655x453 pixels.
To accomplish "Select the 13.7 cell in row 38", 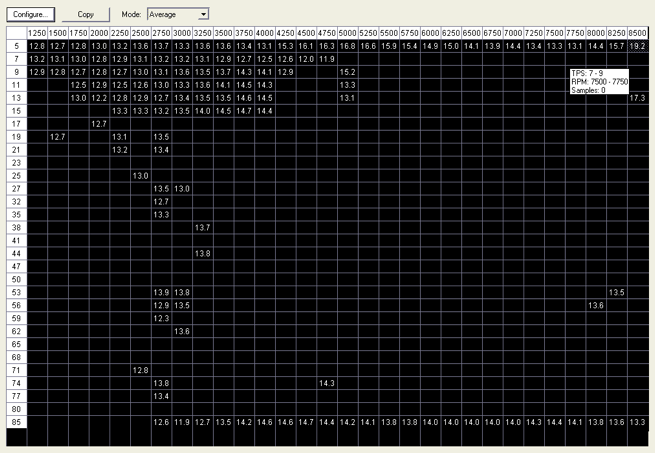I will [x=202, y=228].
